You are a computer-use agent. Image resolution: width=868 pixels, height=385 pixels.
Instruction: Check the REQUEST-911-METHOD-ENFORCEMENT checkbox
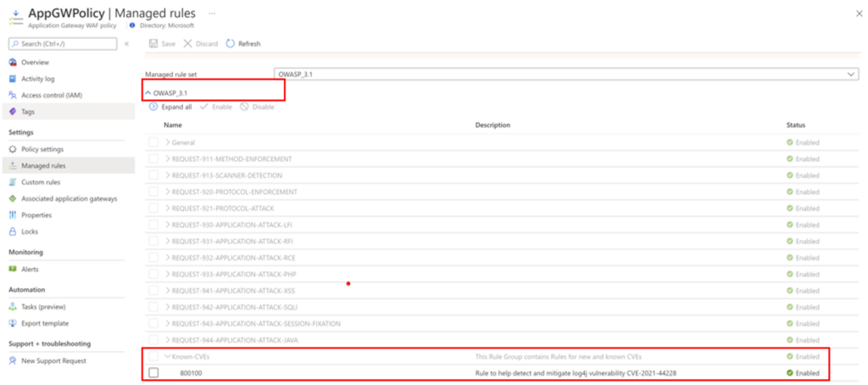[153, 159]
